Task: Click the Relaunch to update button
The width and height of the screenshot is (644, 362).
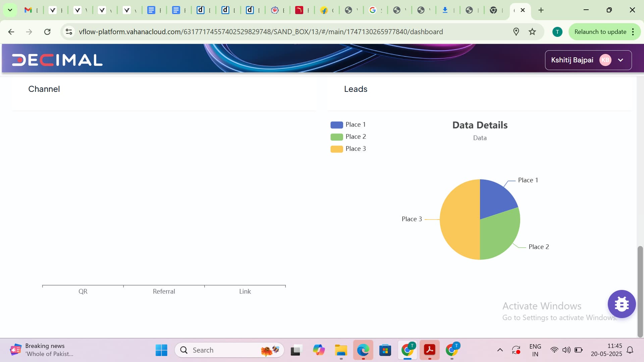Action: tap(600, 32)
